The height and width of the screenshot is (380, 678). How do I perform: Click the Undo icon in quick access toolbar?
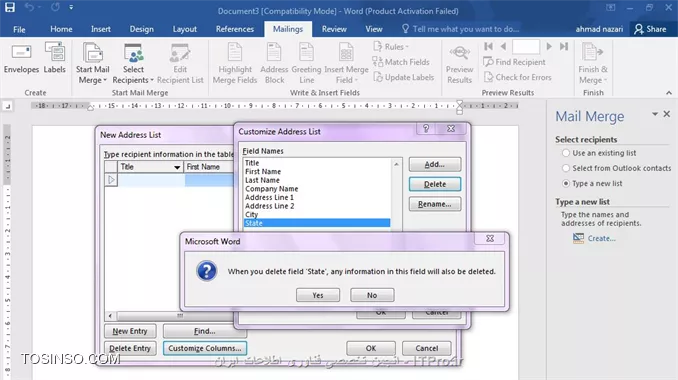[x=29, y=7]
